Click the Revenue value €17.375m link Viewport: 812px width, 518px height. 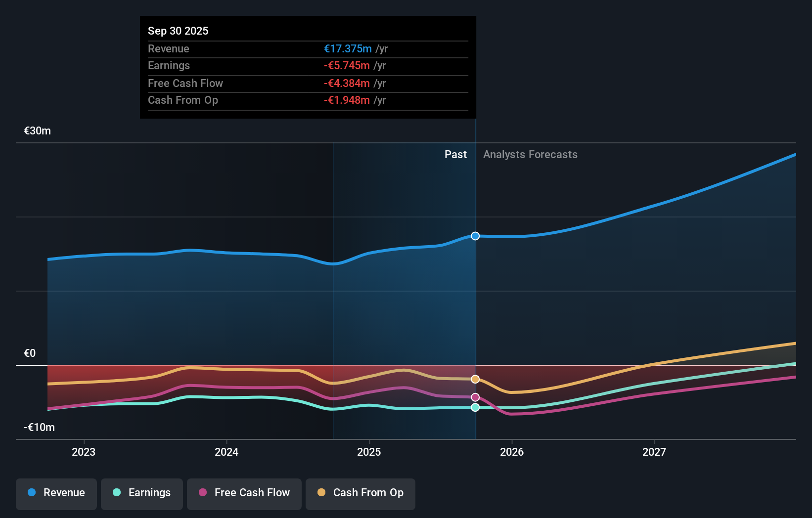(x=348, y=48)
